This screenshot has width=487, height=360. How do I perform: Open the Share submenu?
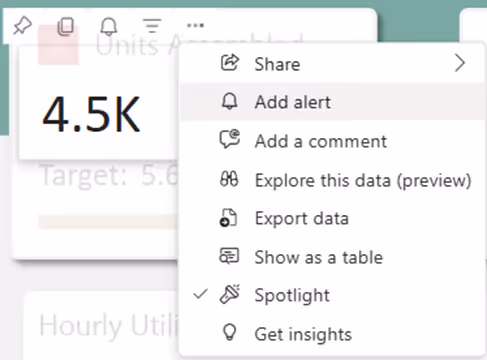click(x=332, y=64)
